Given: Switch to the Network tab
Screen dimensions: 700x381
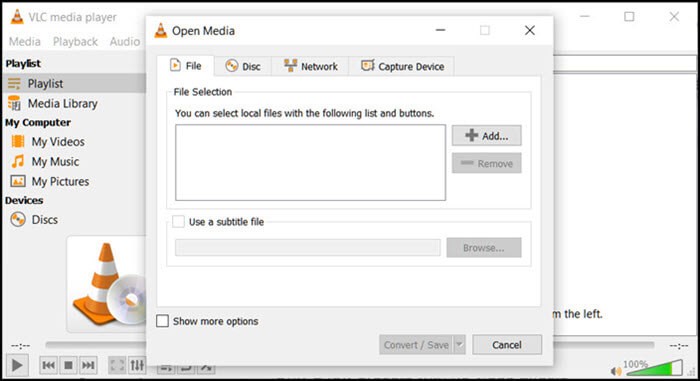Looking at the screenshot, I should (311, 66).
